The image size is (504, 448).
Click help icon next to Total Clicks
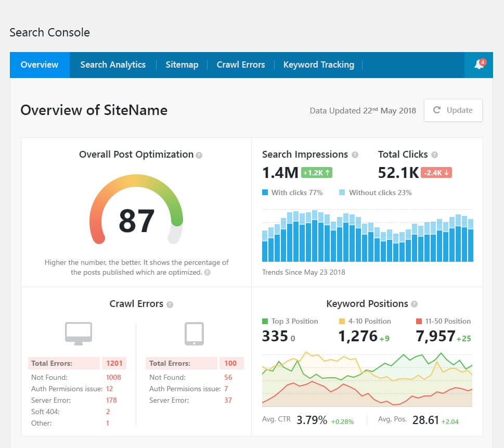[435, 155]
